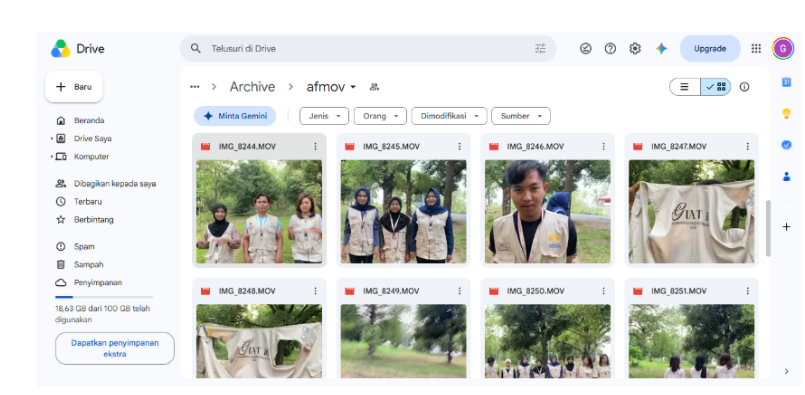
Task: Open Berbintang starred files
Action: (93, 219)
